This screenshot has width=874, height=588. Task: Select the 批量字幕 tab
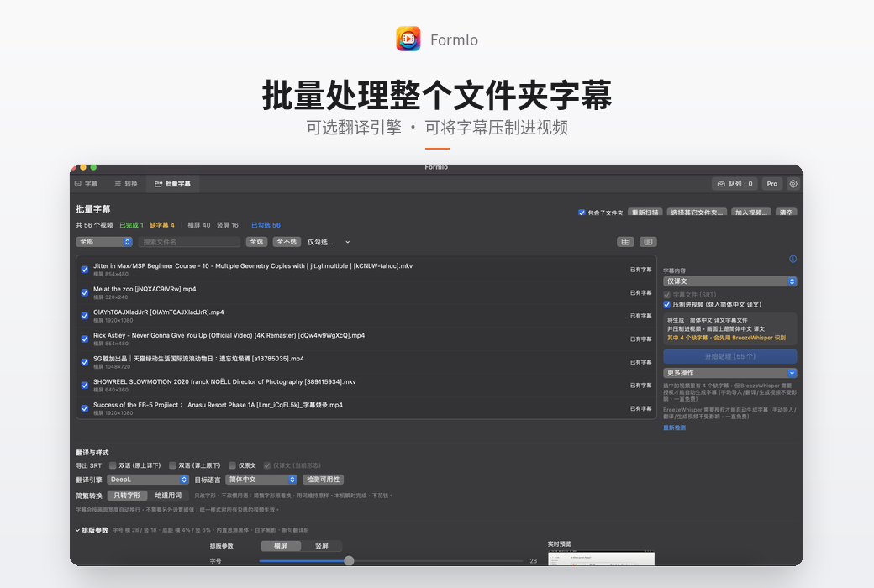pyautogui.click(x=173, y=184)
